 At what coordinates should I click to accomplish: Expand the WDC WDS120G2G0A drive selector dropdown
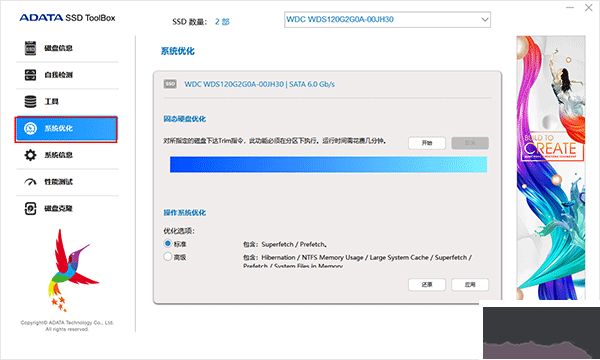click(x=387, y=20)
